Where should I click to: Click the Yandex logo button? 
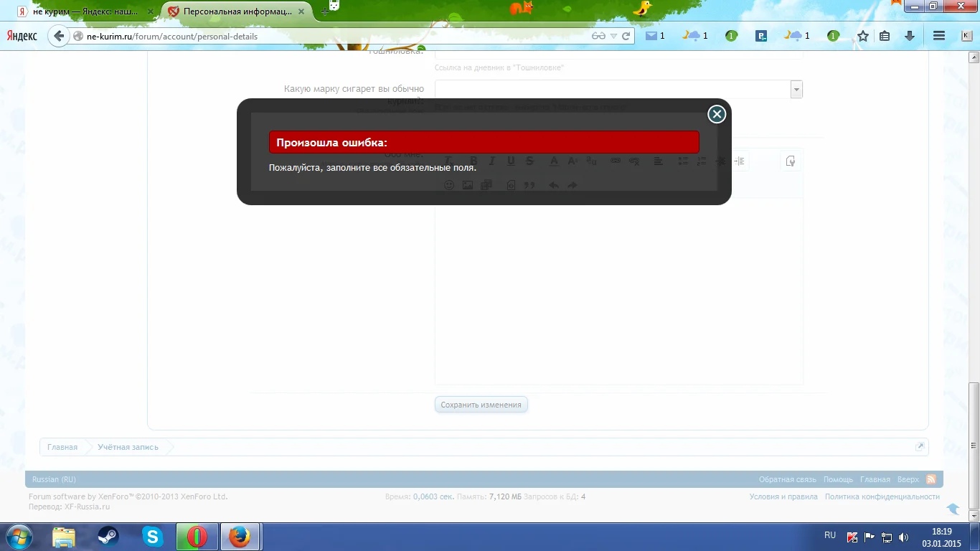coord(22,36)
